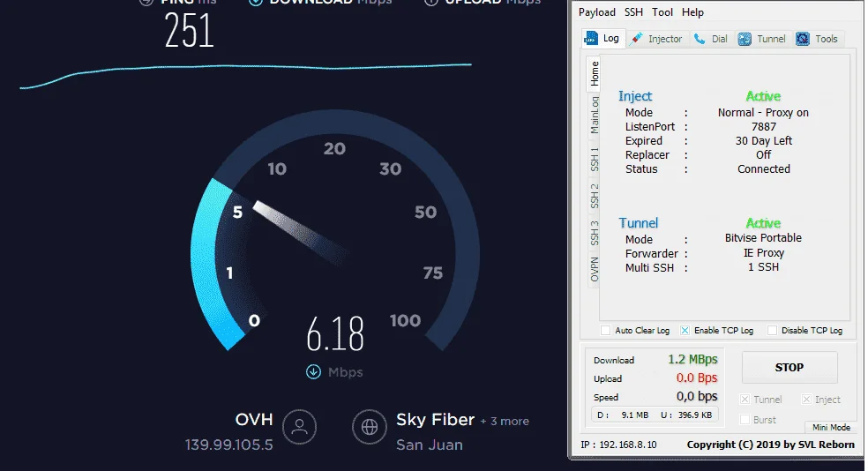The width and height of the screenshot is (868, 471).
Task: Click the Tools gear icon
Action: (803, 39)
